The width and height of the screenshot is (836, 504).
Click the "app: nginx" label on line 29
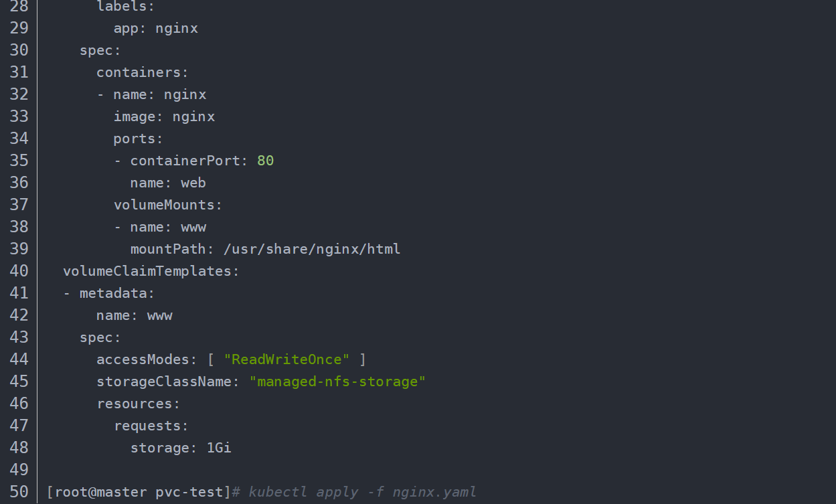[155, 28]
